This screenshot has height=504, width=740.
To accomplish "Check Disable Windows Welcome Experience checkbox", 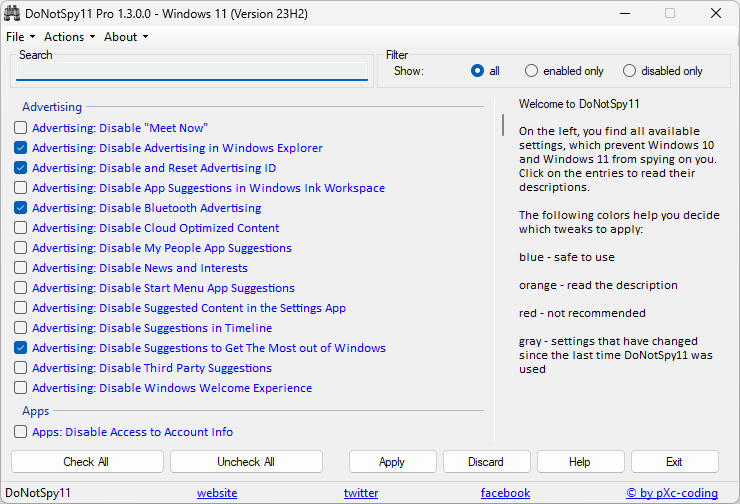I will [20, 387].
